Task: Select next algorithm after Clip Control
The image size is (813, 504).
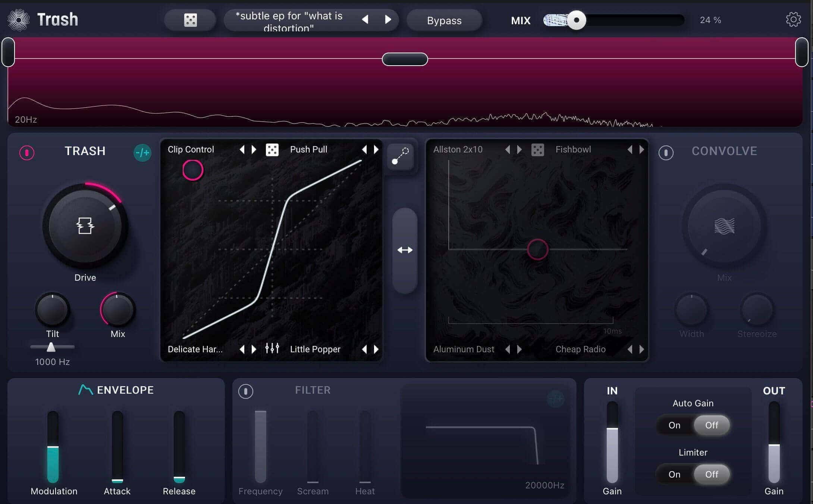Action: (x=254, y=149)
